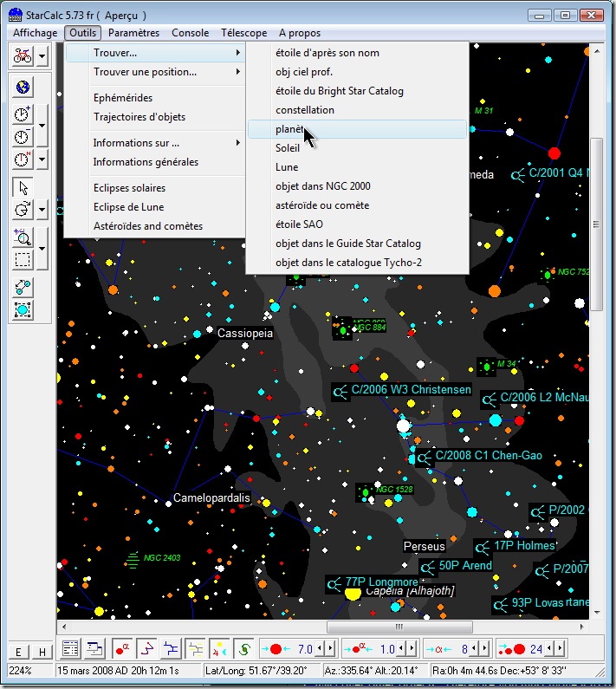The width and height of the screenshot is (616, 689).
Task: Open the Paramètres menu
Action: coord(133,33)
